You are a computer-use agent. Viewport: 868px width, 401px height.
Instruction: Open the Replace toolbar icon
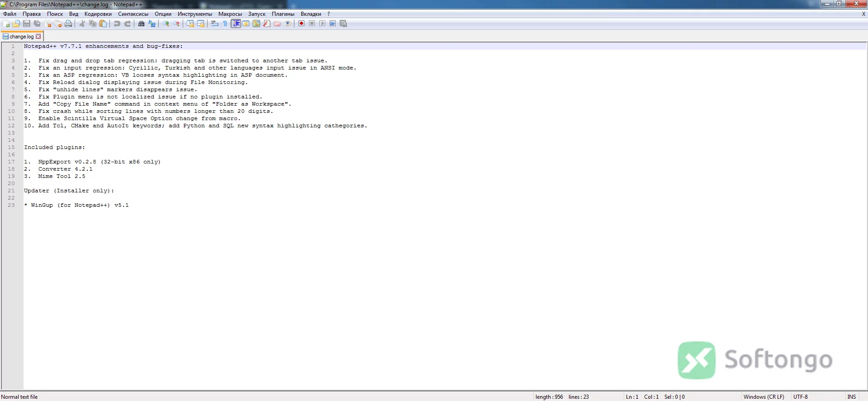(x=152, y=23)
